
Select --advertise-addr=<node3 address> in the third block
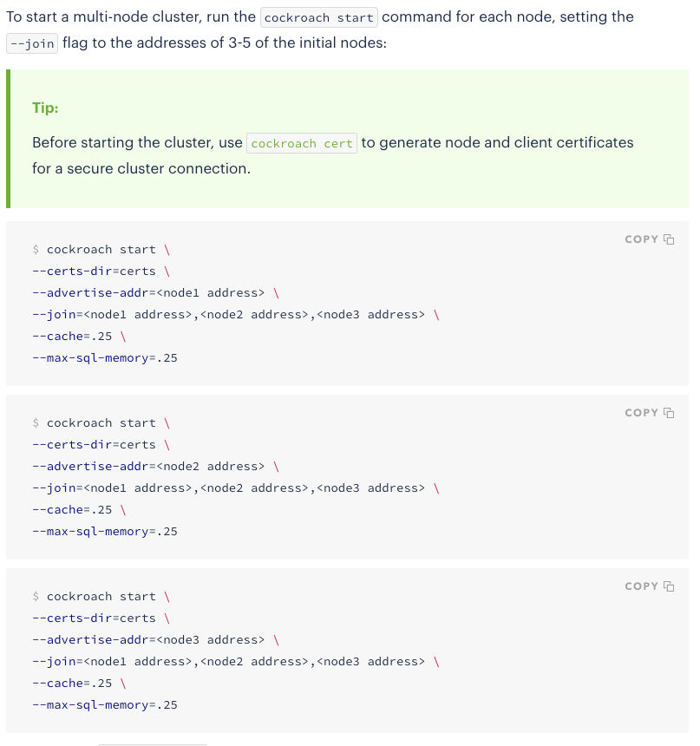point(150,639)
